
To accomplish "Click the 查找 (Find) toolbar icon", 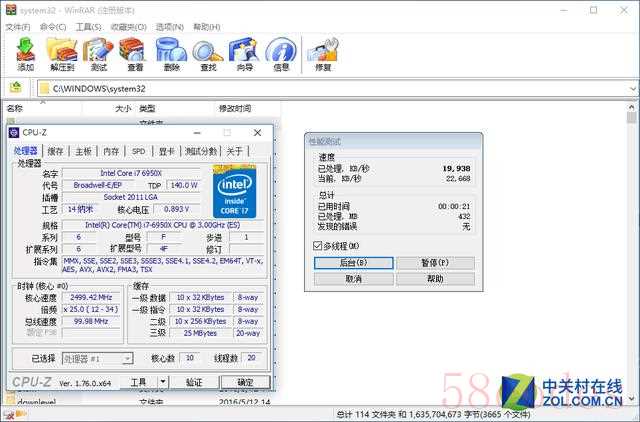I will click(208, 53).
